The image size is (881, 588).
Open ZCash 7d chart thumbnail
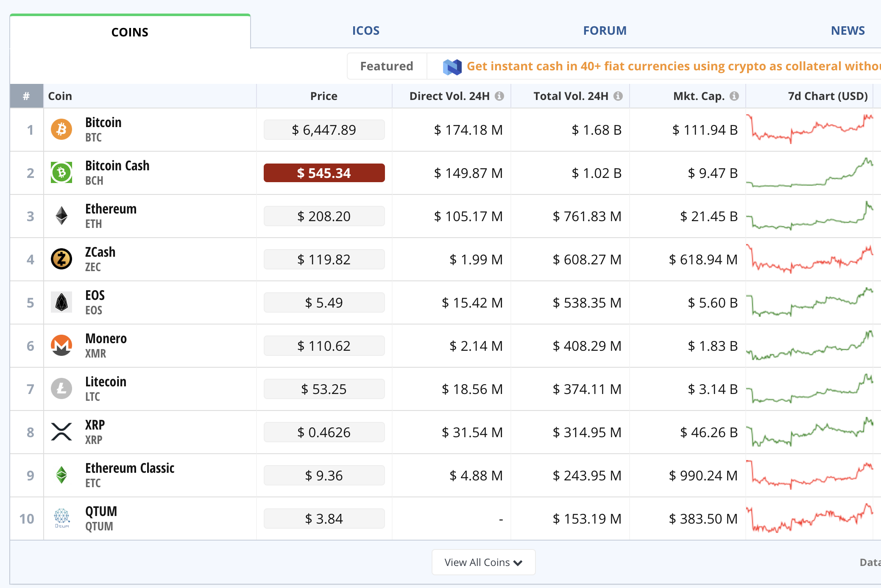[809, 259]
